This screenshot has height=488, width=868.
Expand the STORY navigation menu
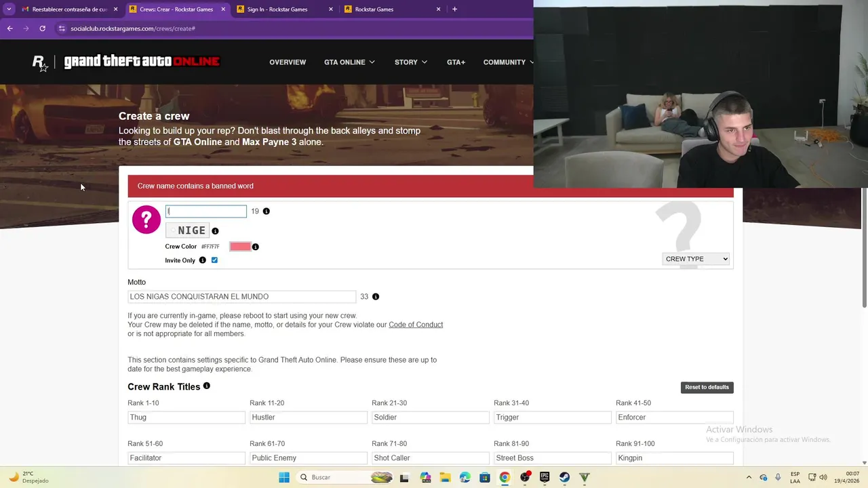pos(411,62)
